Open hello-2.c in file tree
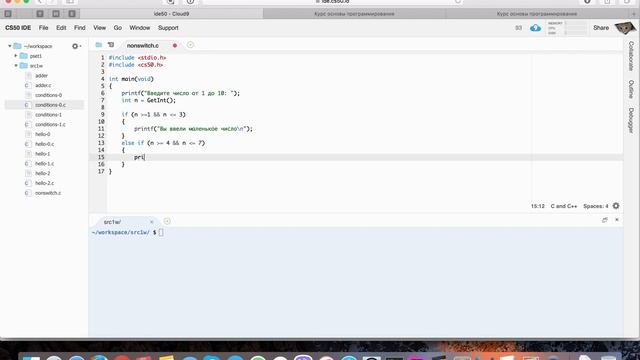Viewport: 640px width, 360px height. pyautogui.click(x=44, y=183)
